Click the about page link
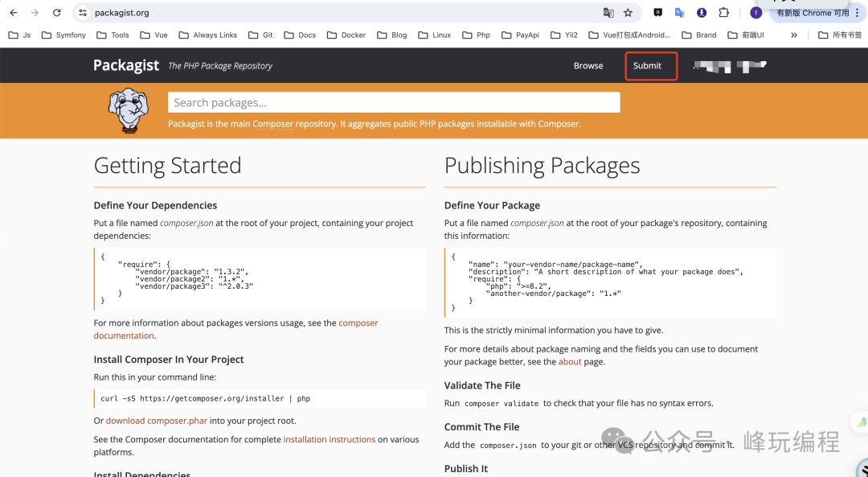 tap(570, 362)
